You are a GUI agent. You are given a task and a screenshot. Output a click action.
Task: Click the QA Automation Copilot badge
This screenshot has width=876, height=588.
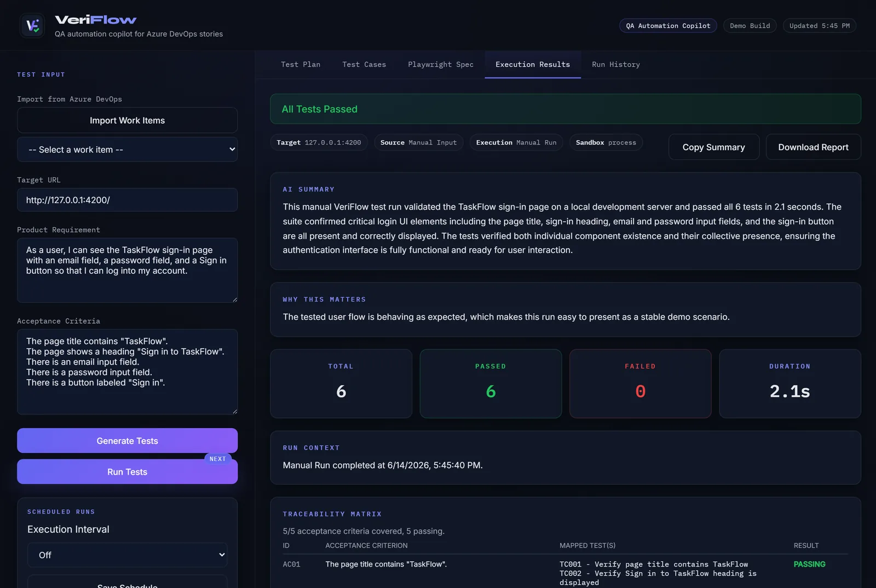click(x=668, y=26)
